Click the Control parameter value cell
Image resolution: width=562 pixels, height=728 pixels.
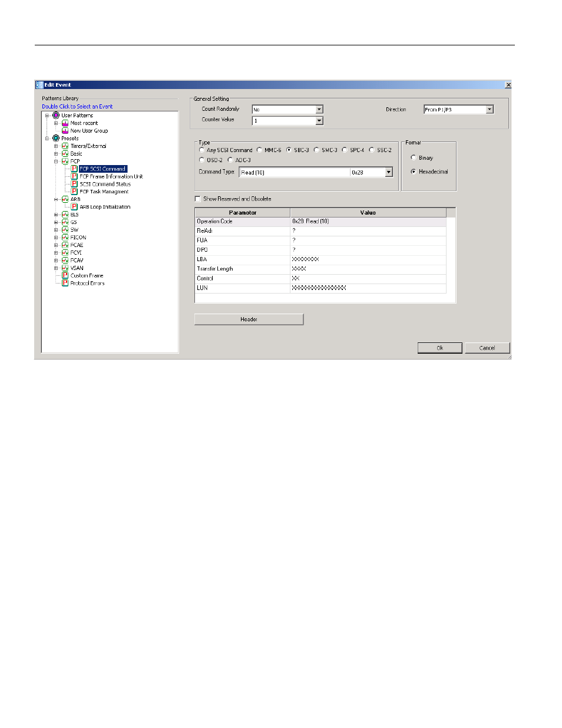tap(368, 278)
